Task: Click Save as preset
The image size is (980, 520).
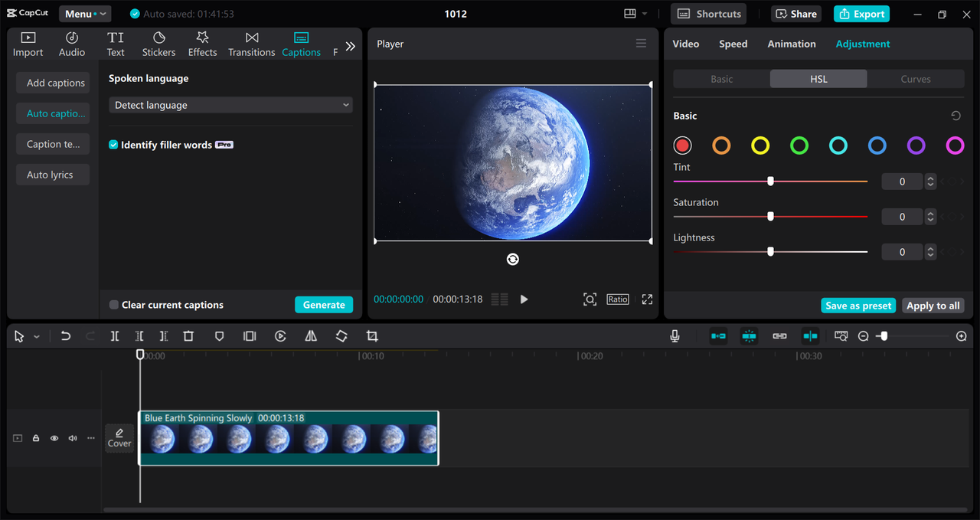Action: click(858, 306)
